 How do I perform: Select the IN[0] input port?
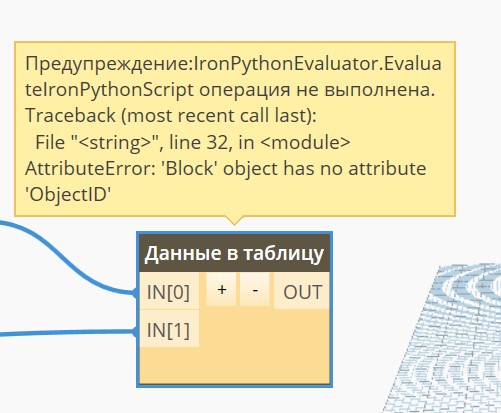(x=169, y=291)
